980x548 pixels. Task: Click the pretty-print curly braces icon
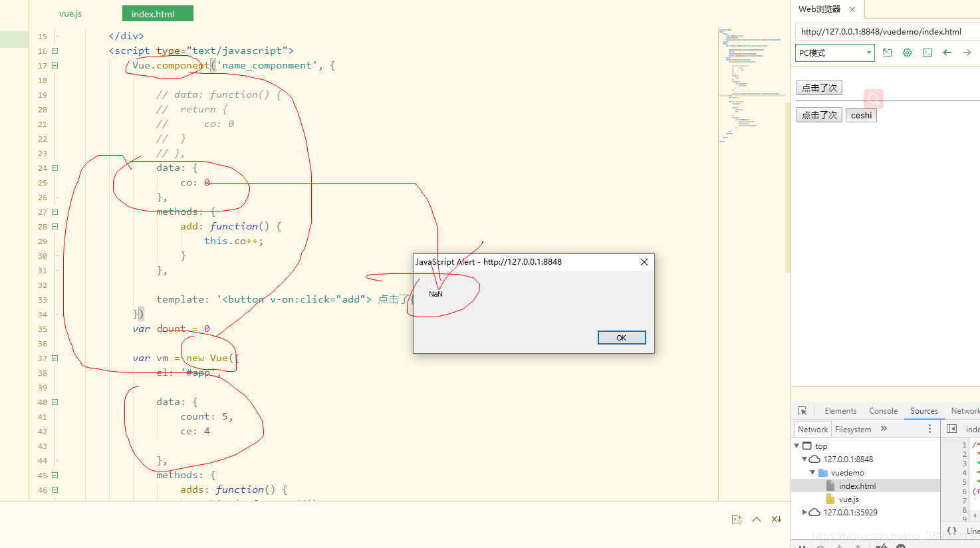pos(952,531)
